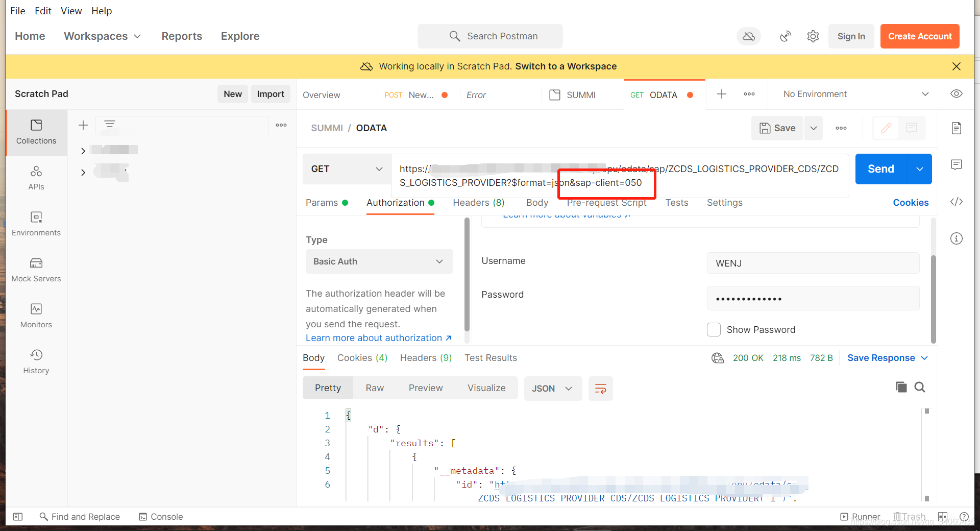Click the environment quick look eye icon
The height and width of the screenshot is (531, 980).
[x=957, y=94]
